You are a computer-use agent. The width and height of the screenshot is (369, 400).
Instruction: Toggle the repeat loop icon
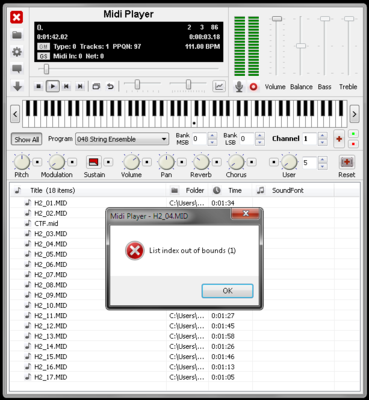coord(110,87)
